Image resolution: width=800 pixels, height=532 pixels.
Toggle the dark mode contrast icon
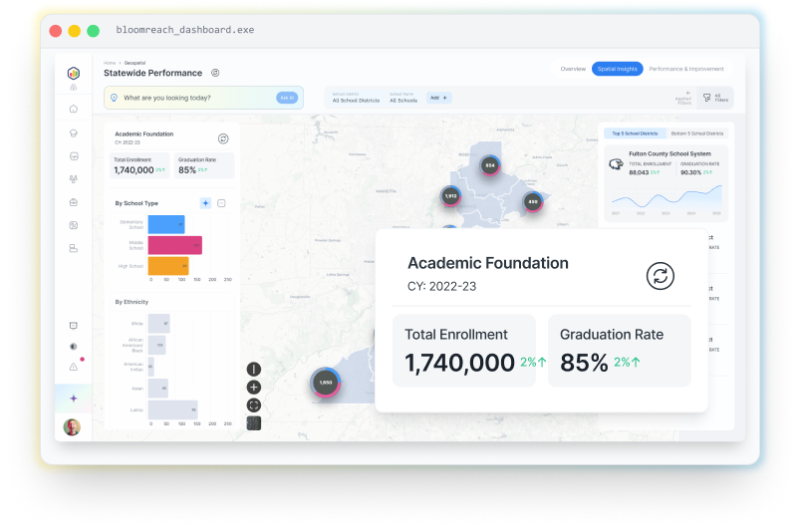[73, 347]
